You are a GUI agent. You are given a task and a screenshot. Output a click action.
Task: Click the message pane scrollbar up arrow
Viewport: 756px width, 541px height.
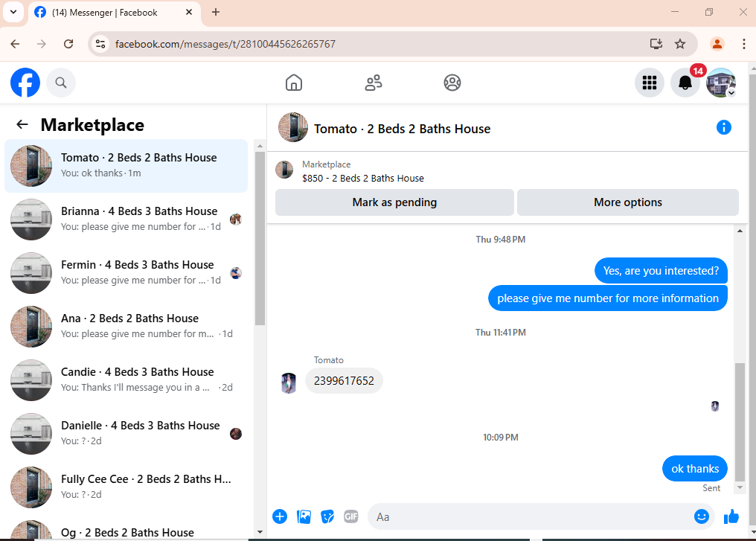tap(740, 231)
